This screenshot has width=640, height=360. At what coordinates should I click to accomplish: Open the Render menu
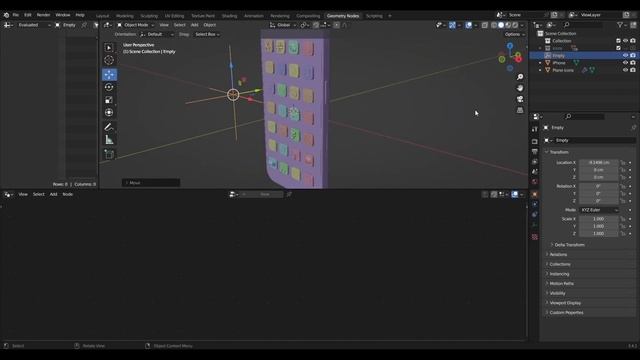(x=43, y=15)
